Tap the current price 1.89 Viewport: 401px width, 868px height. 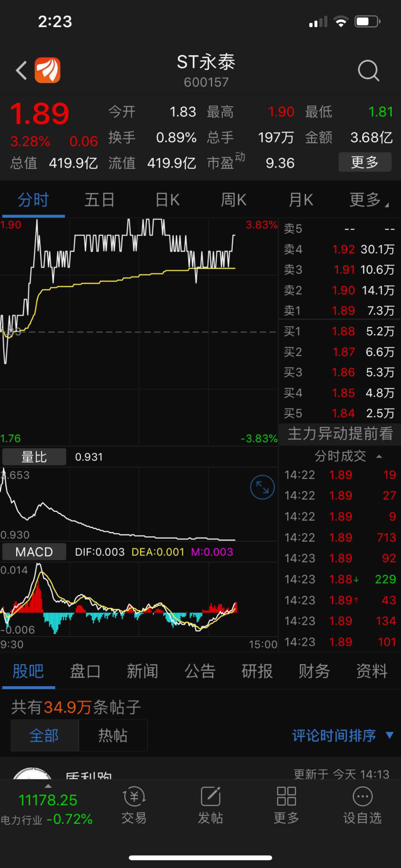coord(40,114)
